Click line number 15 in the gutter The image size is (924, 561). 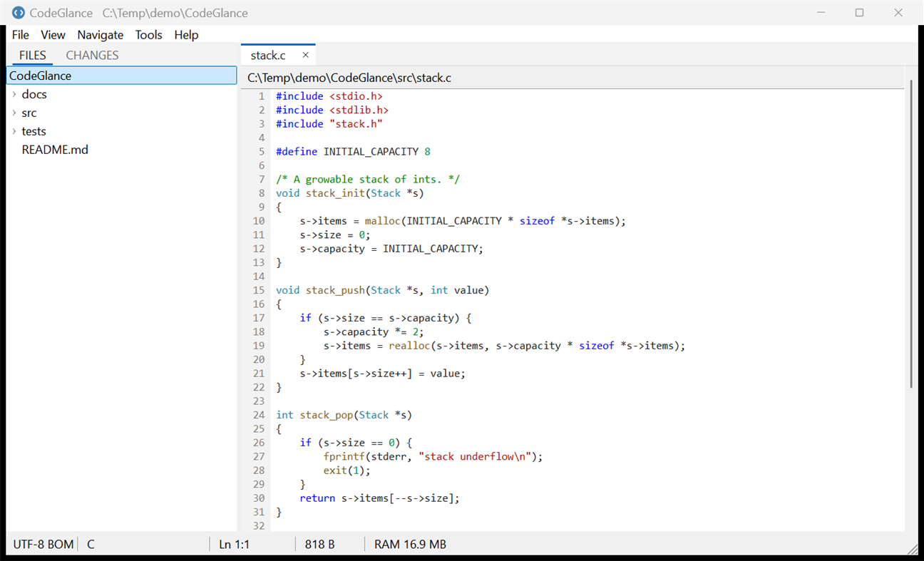pyautogui.click(x=258, y=290)
